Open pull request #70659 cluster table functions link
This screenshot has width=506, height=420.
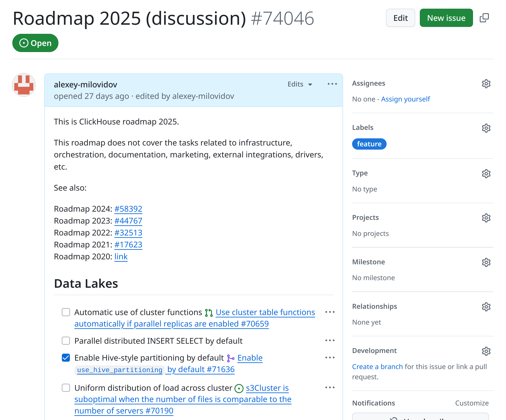pyautogui.click(x=195, y=318)
